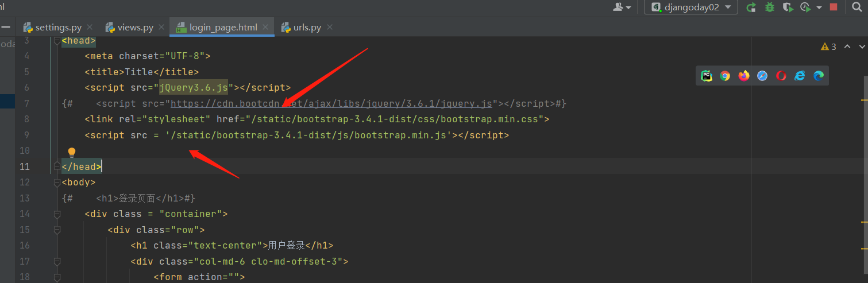The width and height of the screenshot is (868, 283).
Task: Collapse the body tag fold on line 12
Action: pyautogui.click(x=56, y=183)
